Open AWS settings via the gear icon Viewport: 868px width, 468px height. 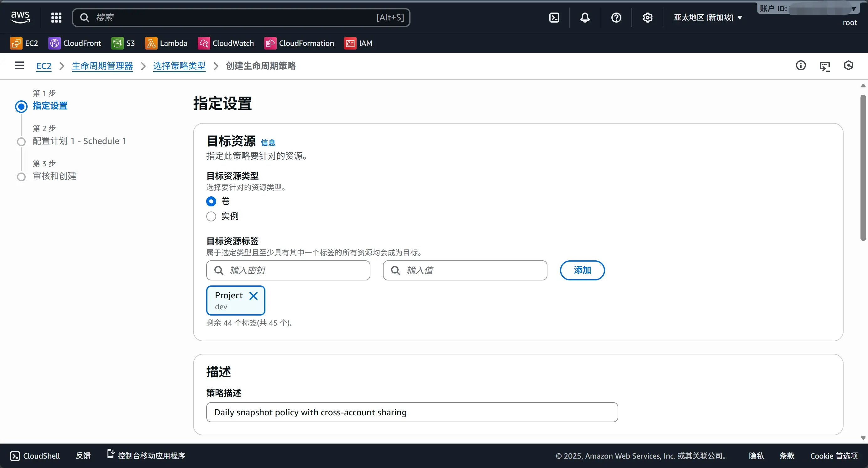[x=647, y=18]
